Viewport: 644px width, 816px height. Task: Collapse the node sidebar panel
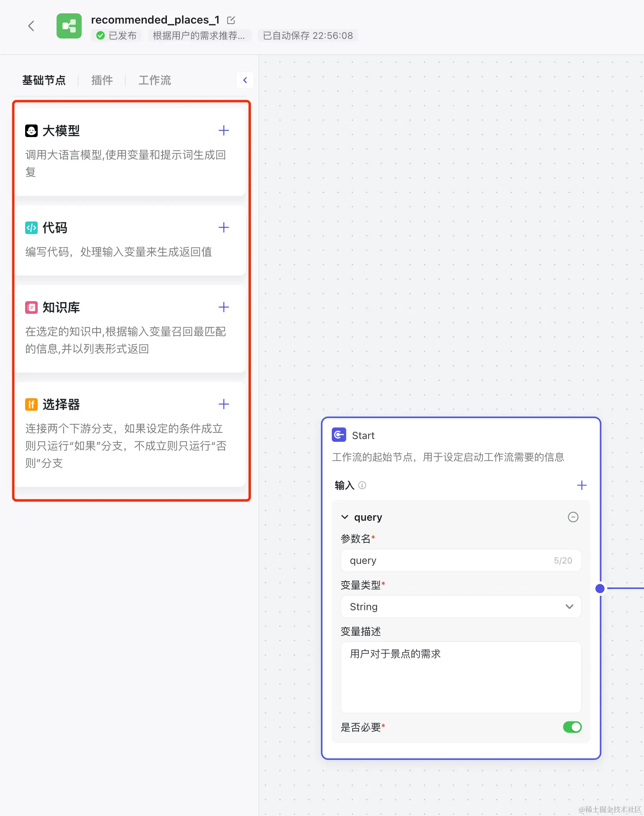(245, 80)
